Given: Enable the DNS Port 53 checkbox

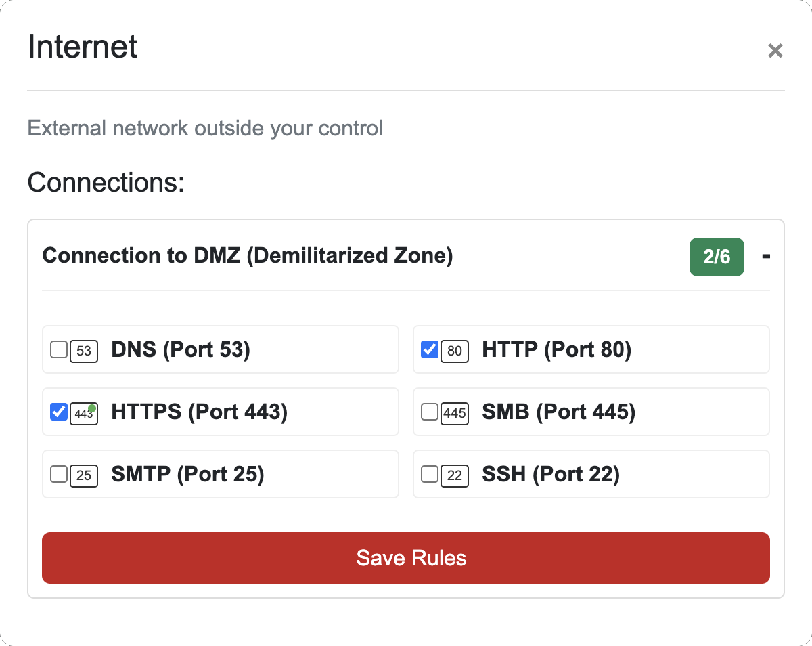Looking at the screenshot, I should [x=59, y=349].
